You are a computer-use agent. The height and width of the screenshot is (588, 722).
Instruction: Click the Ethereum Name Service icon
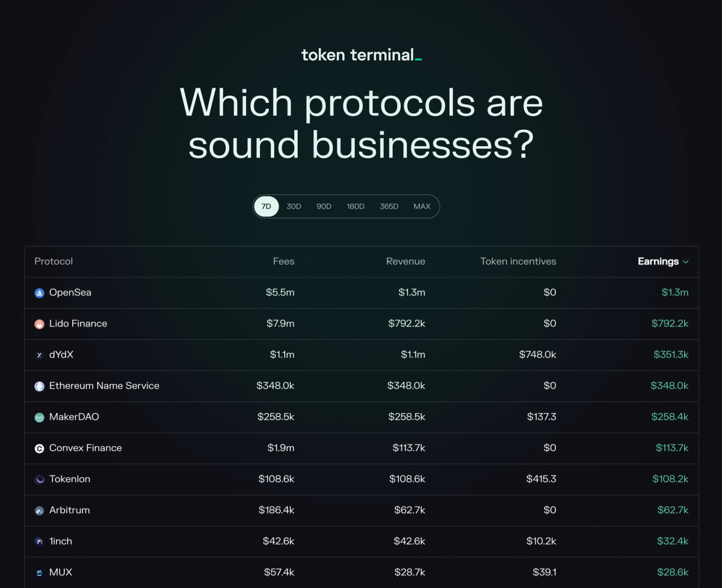39,386
